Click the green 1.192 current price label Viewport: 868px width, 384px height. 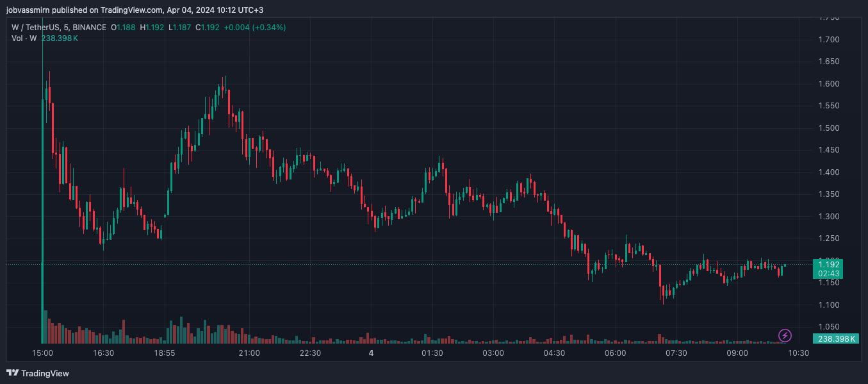tap(829, 264)
